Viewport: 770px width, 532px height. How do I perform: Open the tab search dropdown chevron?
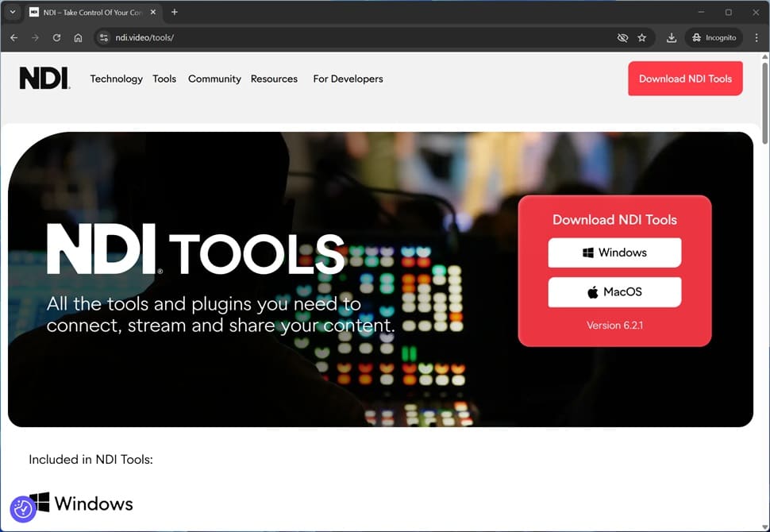tap(13, 12)
